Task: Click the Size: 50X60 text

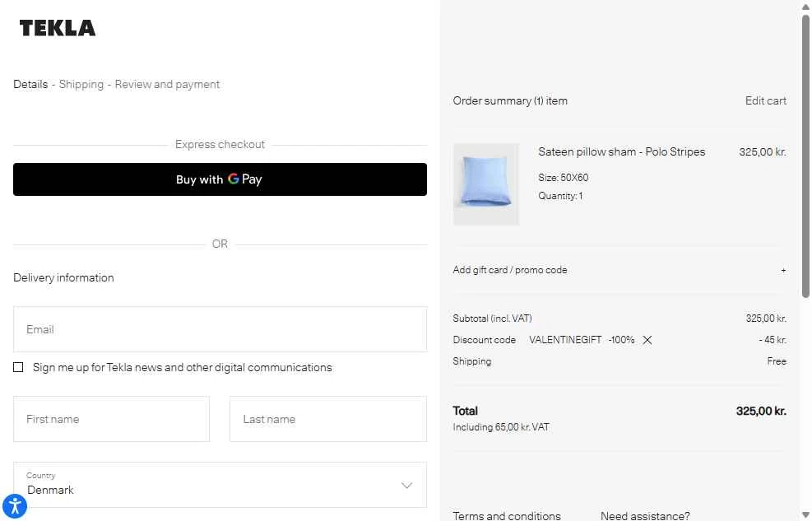Action: pos(563,178)
